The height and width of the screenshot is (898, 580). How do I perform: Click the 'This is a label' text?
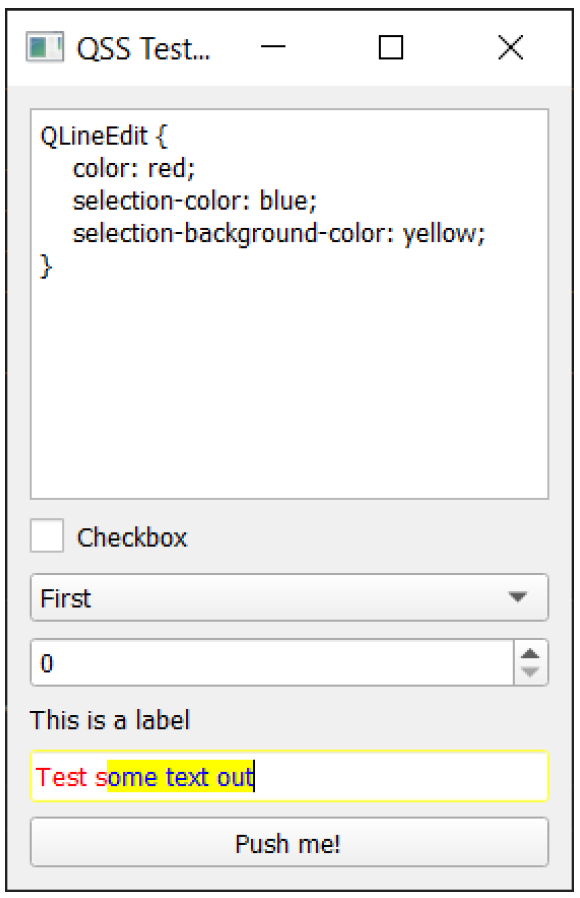tap(110, 720)
